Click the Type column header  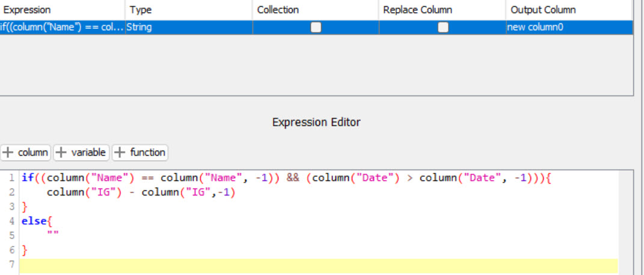click(189, 10)
